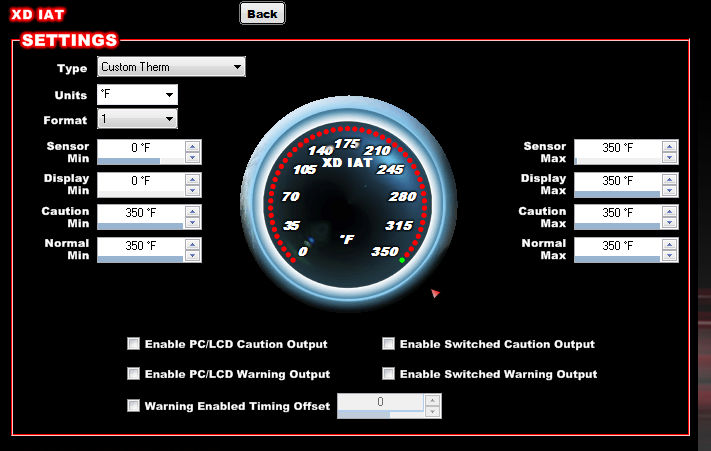Click the Timing Offset value field

(x=380, y=401)
